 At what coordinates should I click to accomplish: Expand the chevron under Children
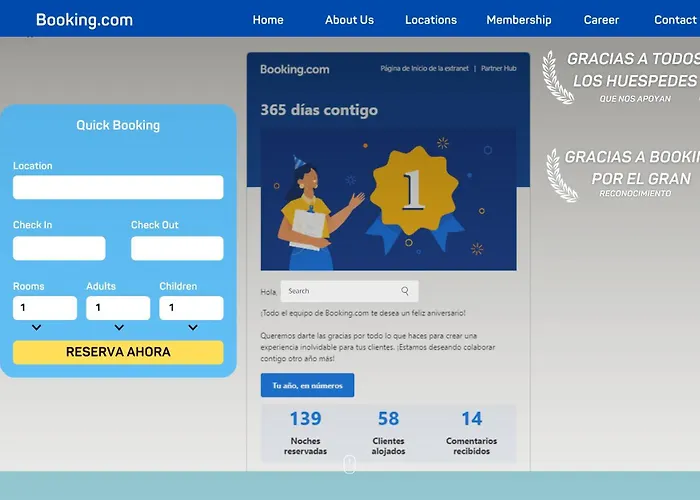pyautogui.click(x=193, y=328)
